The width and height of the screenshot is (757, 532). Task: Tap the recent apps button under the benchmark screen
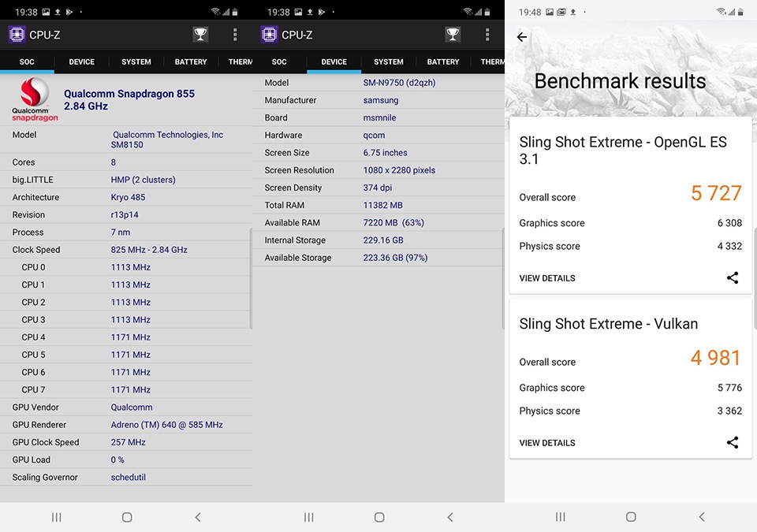click(x=561, y=517)
